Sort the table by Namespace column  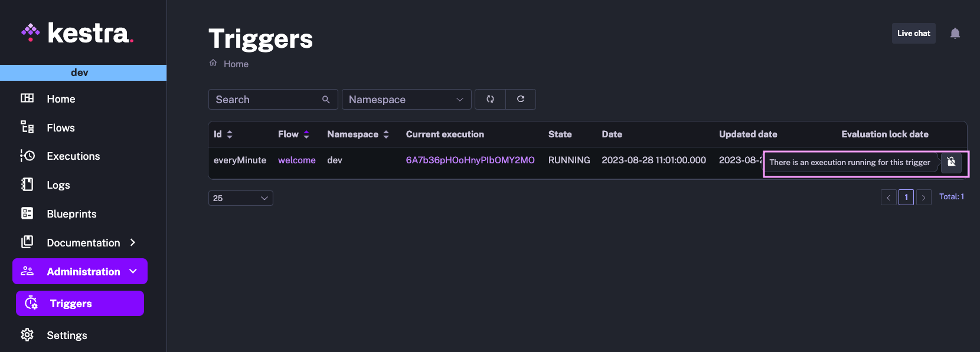point(386,134)
